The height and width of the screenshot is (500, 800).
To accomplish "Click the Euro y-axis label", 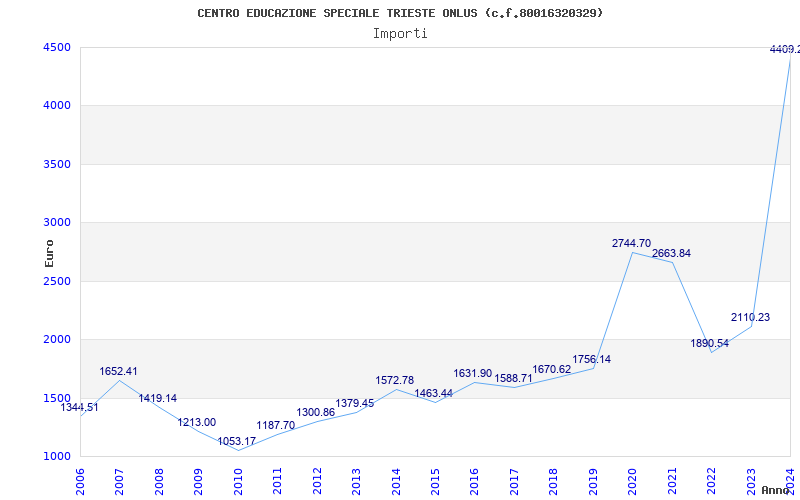I will [x=49, y=253].
